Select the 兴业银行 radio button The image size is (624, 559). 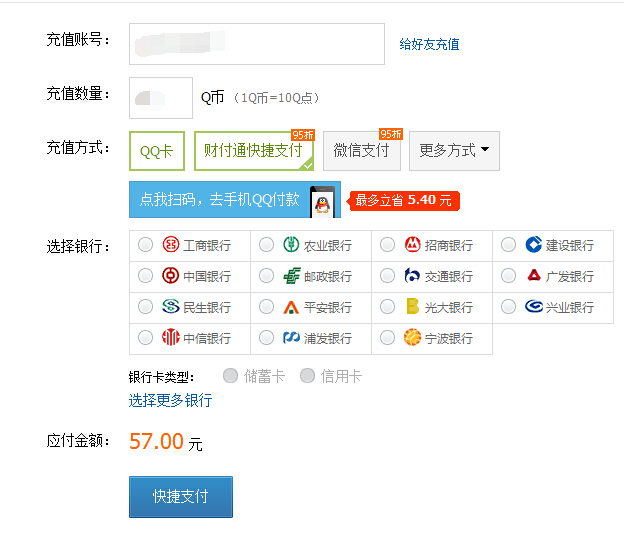508,306
